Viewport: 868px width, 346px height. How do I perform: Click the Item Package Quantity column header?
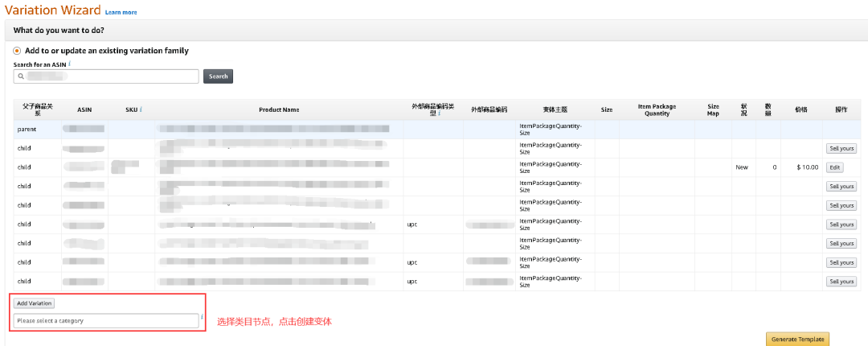tap(657, 109)
